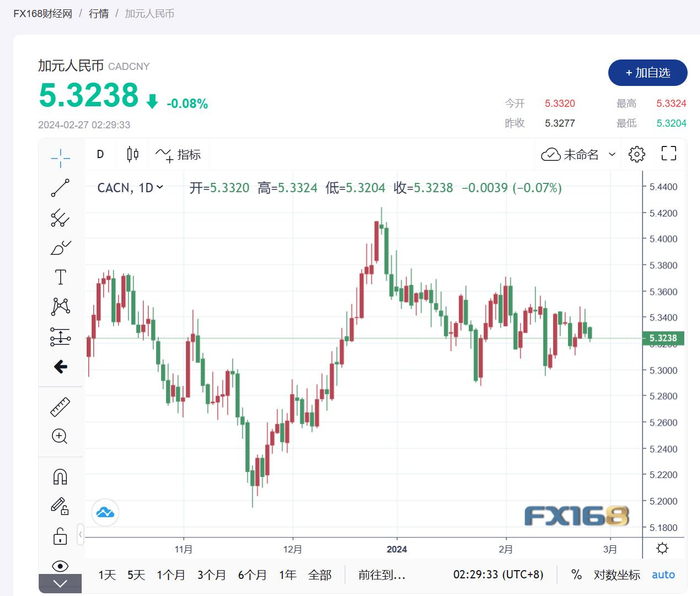Select the ruler measure tool
Image resolution: width=700 pixels, height=596 pixels.
(60, 407)
